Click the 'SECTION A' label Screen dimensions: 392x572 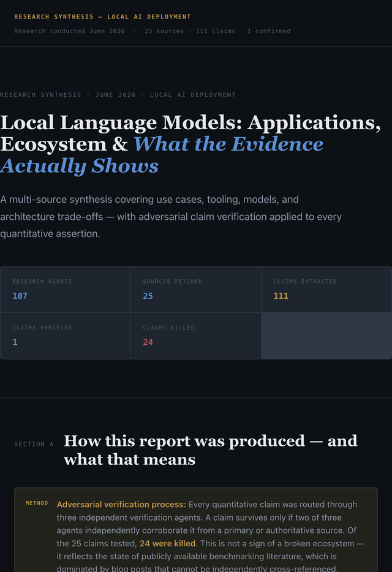pyautogui.click(x=34, y=444)
